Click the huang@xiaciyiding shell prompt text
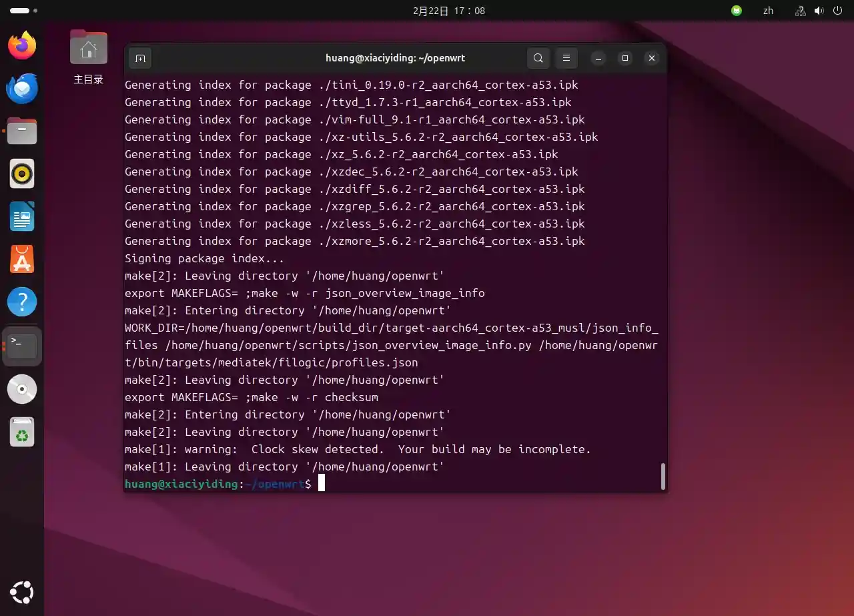The height and width of the screenshot is (616, 854). pyautogui.click(x=181, y=484)
